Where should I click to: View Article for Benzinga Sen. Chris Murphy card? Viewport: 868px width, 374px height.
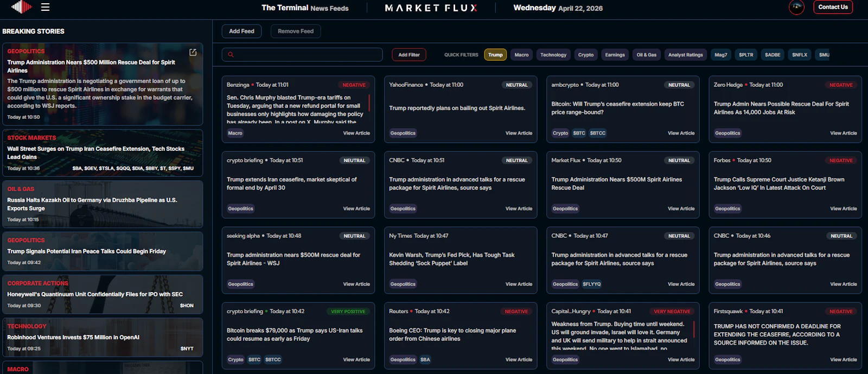[x=356, y=133]
